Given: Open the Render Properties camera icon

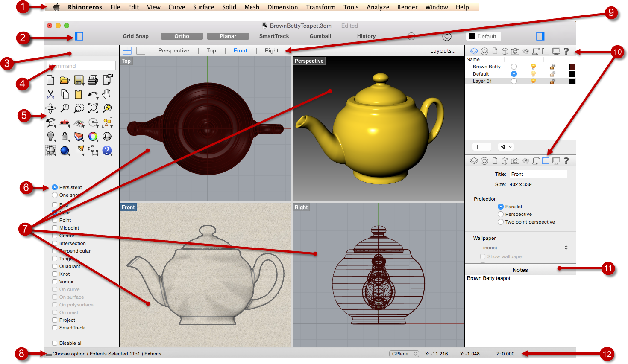Looking at the screenshot, I should (x=515, y=51).
